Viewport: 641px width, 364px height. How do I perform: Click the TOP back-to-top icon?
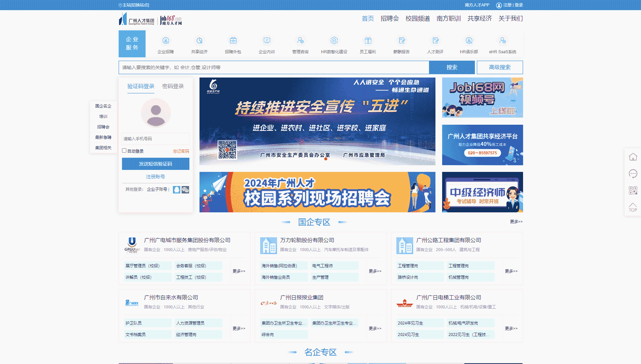coord(633,207)
